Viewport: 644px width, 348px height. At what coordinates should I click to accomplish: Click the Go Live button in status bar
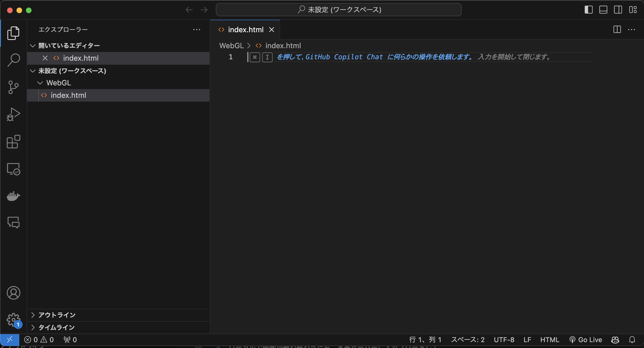586,340
